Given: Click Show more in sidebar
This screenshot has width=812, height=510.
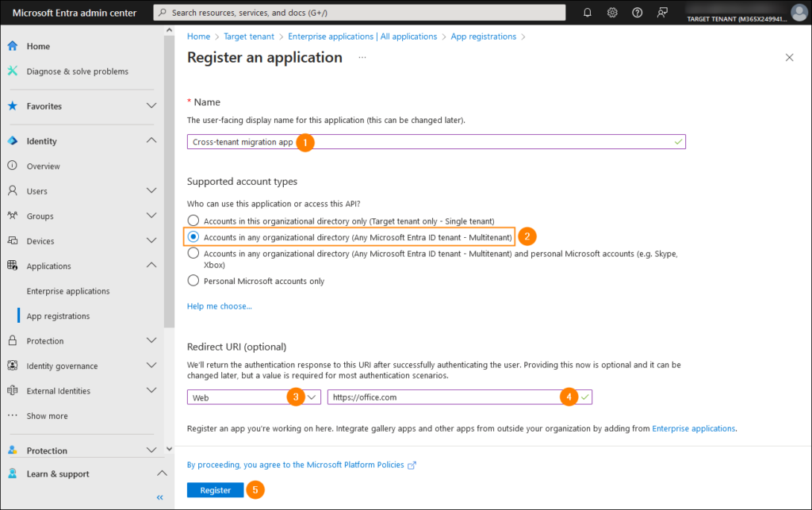Looking at the screenshot, I should click(x=47, y=416).
